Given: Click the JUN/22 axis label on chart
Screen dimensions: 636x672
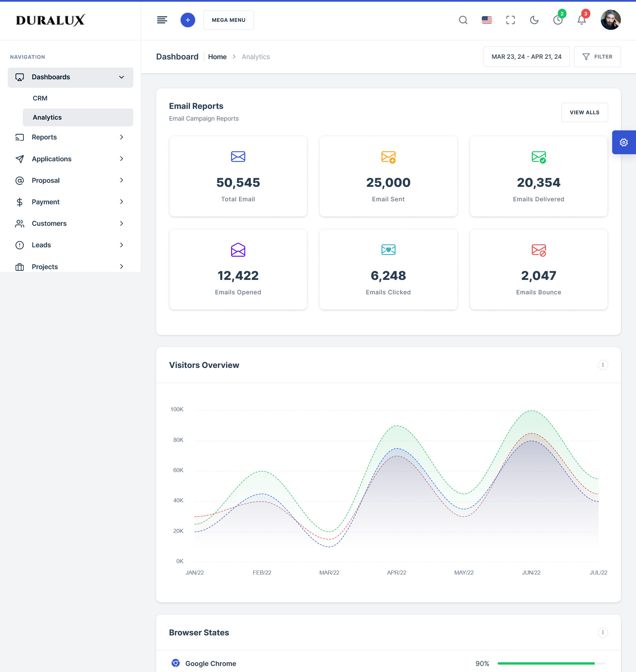Looking at the screenshot, I should 531,573.
